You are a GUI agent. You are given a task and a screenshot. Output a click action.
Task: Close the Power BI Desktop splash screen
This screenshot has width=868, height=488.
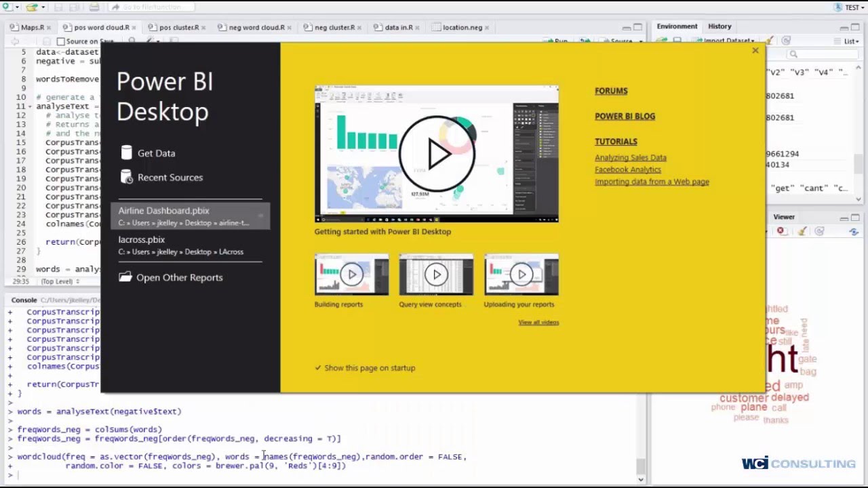point(755,51)
